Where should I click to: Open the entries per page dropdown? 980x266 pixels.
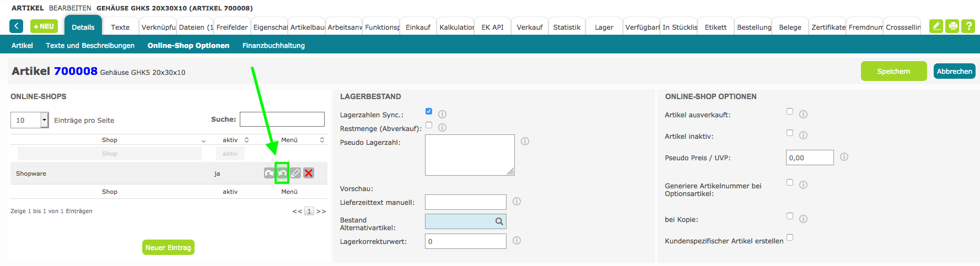tap(44, 120)
